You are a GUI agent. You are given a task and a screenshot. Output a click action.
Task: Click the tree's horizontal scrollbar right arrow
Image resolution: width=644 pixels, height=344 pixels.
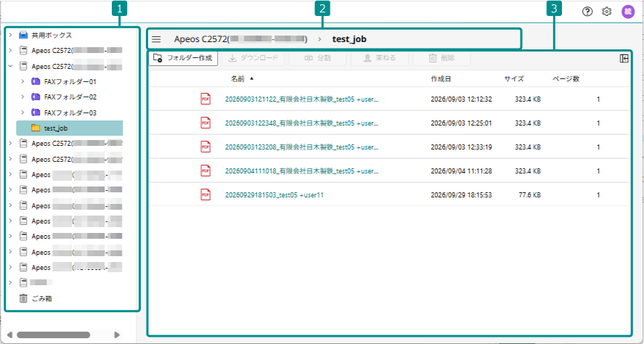pyautogui.click(x=117, y=335)
